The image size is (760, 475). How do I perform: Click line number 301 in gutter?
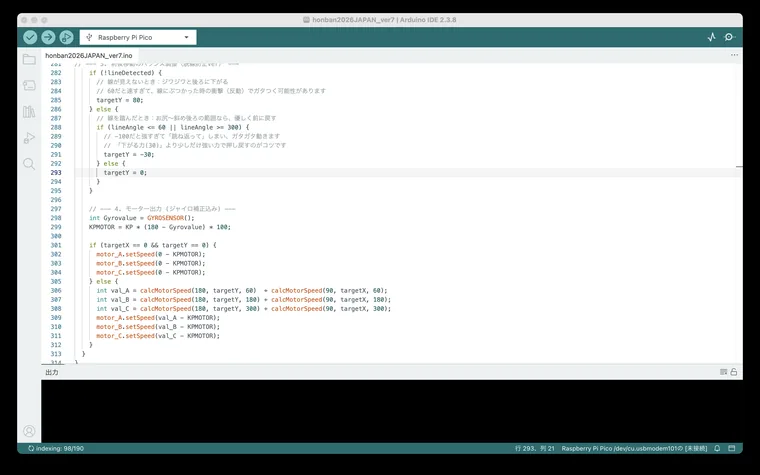tap(56, 245)
